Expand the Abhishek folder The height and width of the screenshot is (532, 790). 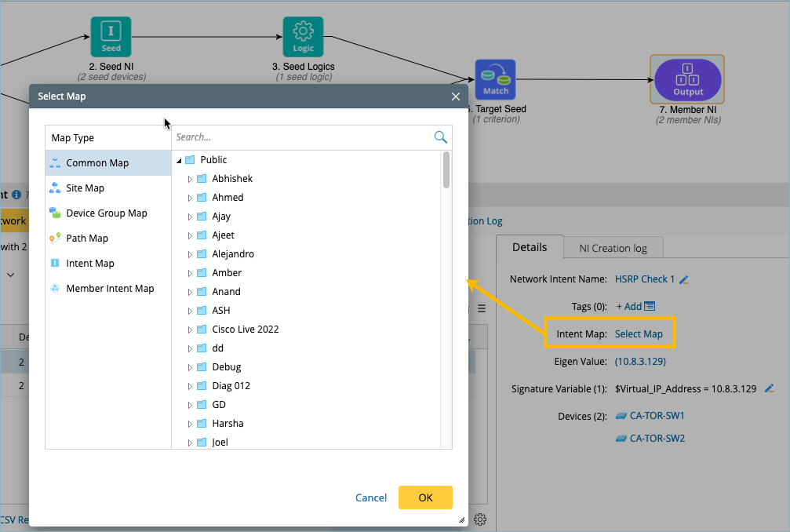point(190,179)
